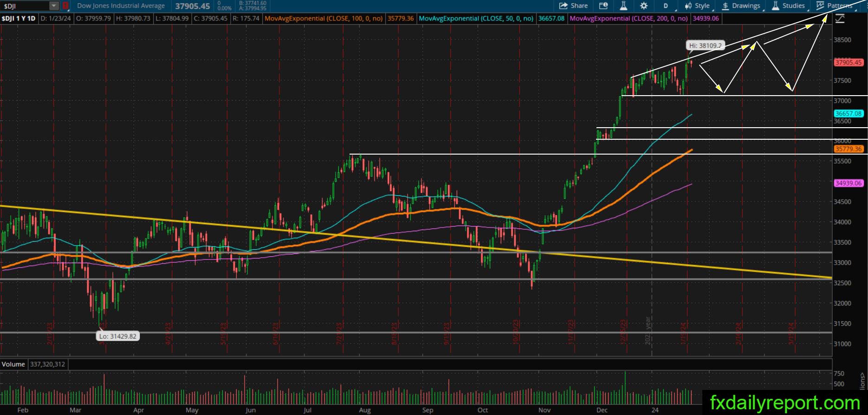Click the 33000 price axis label
Image resolution: width=868 pixels, height=415 pixels.
842,263
